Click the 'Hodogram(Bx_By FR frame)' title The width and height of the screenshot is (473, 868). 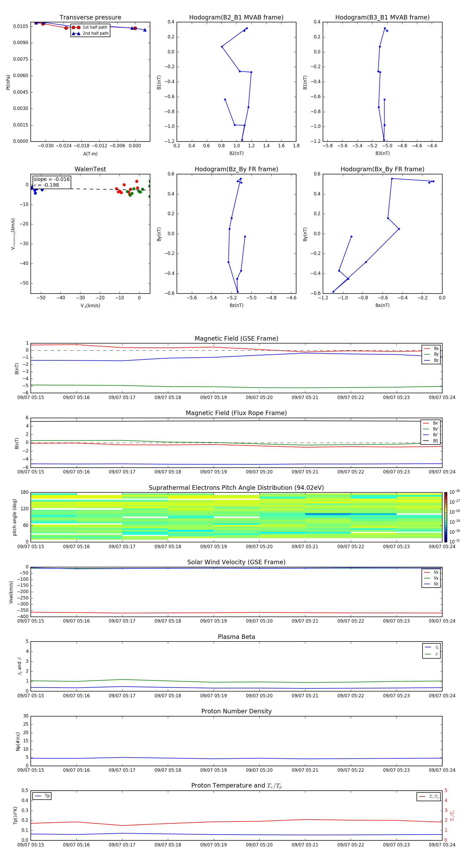pyautogui.click(x=382, y=169)
